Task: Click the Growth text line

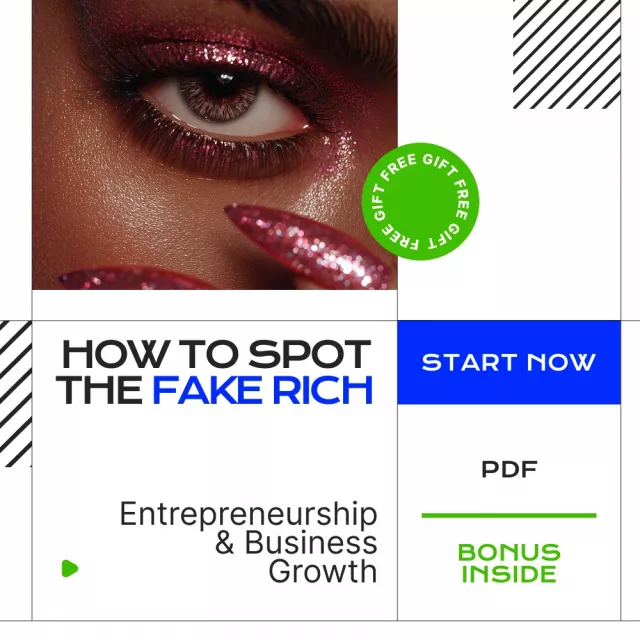Action: click(x=322, y=571)
